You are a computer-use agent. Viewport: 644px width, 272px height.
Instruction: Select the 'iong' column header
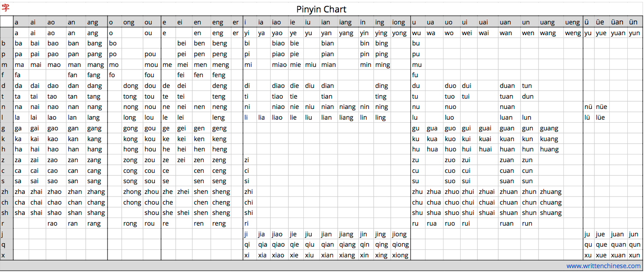(398, 22)
